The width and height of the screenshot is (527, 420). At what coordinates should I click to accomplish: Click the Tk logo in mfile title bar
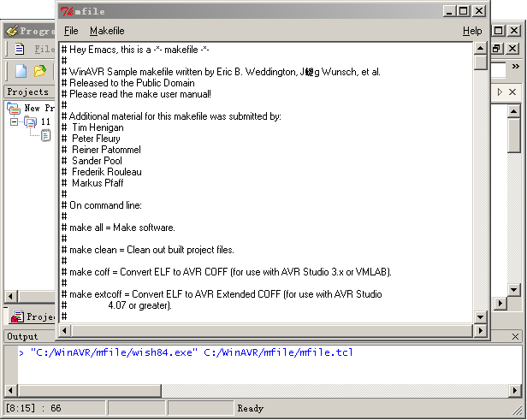(67, 10)
